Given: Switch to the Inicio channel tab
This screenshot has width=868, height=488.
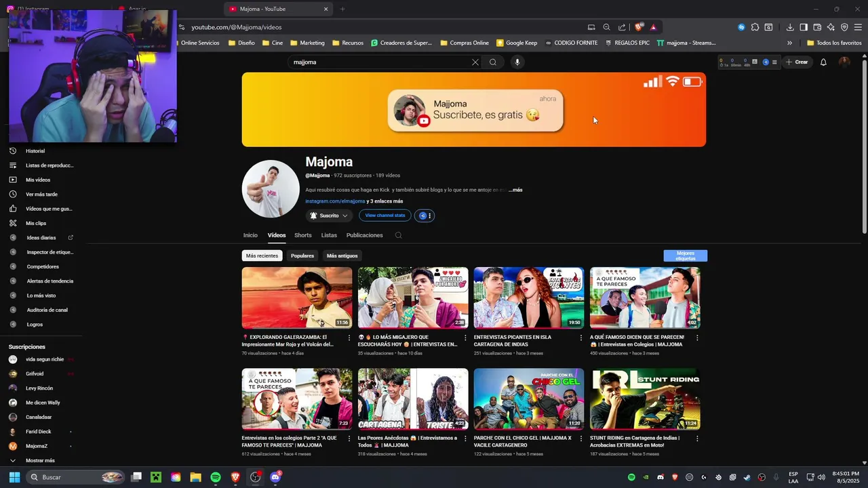Looking at the screenshot, I should pos(250,235).
